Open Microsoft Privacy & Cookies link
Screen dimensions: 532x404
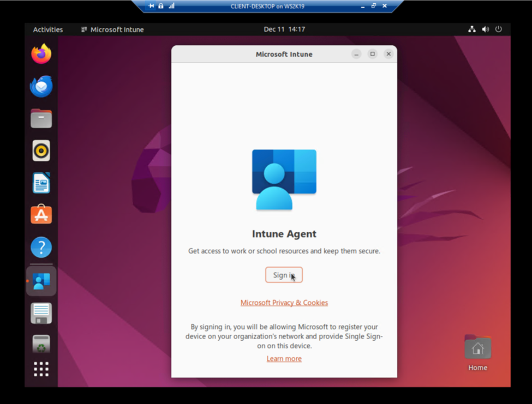284,303
